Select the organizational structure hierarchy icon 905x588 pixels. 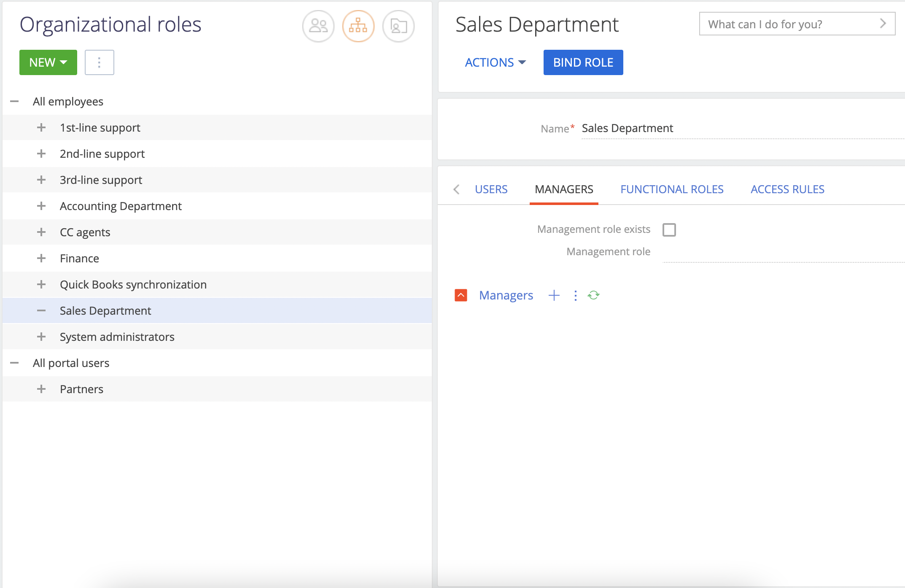(358, 26)
